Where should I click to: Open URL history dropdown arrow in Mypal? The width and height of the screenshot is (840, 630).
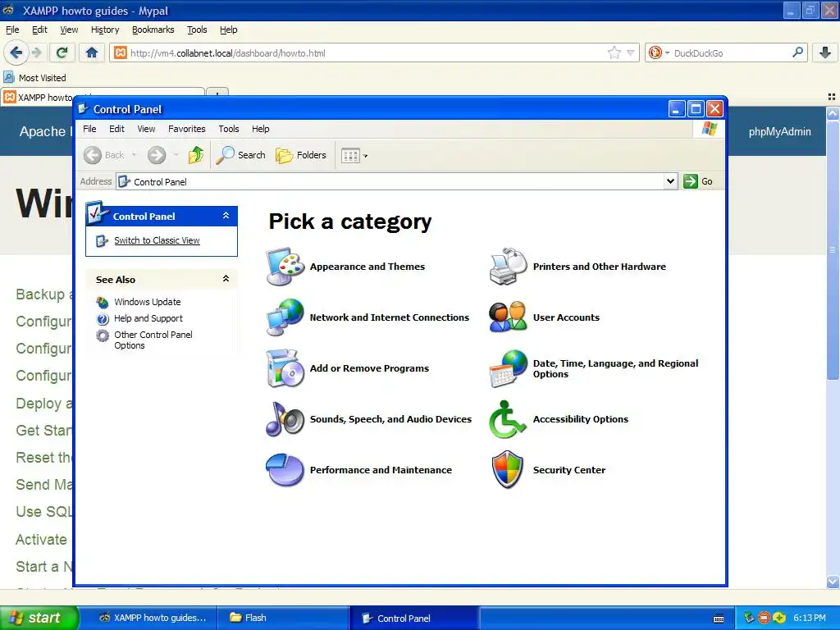[631, 52]
